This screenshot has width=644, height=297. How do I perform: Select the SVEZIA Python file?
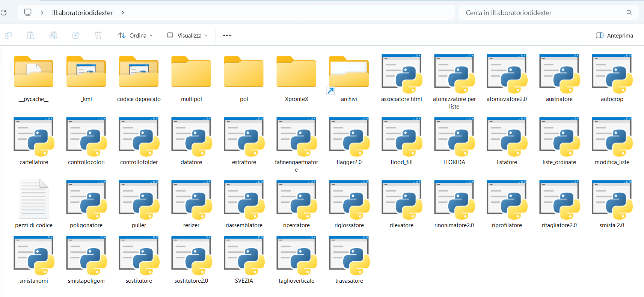(244, 261)
